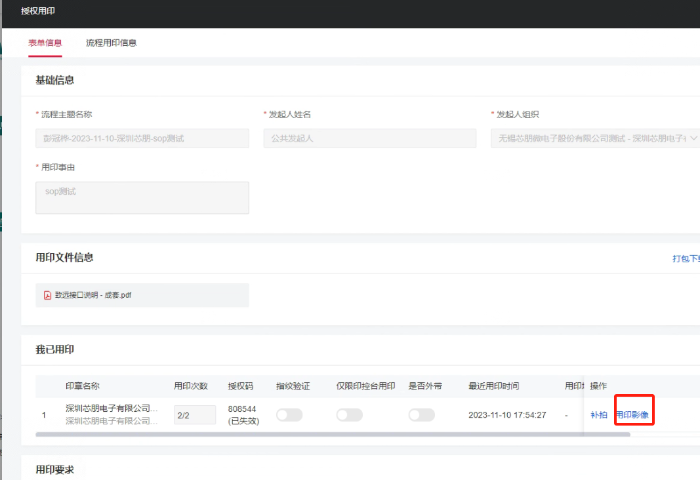Toggle the 指纹验证 switch
This screenshot has height=480, width=700.
(289, 414)
